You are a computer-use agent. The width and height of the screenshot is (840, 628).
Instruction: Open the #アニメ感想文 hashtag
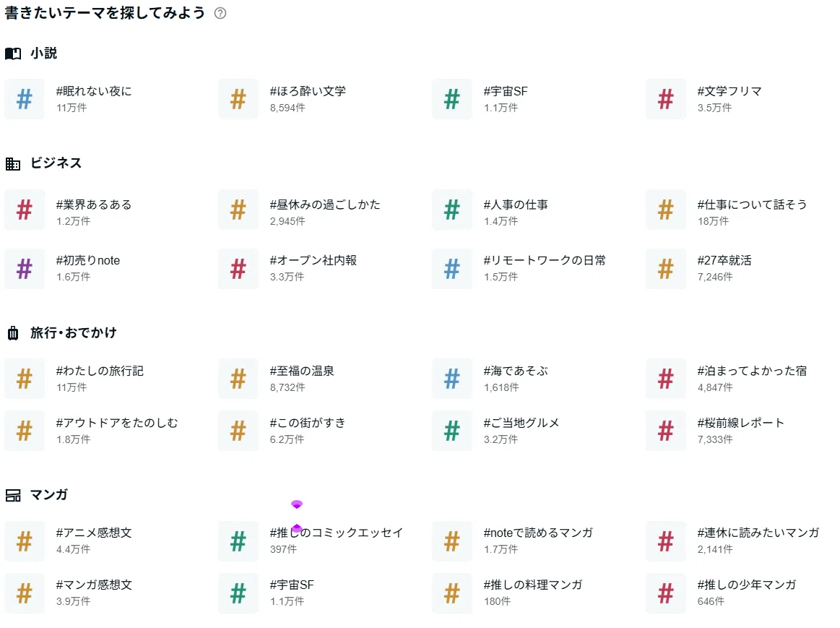(x=94, y=533)
